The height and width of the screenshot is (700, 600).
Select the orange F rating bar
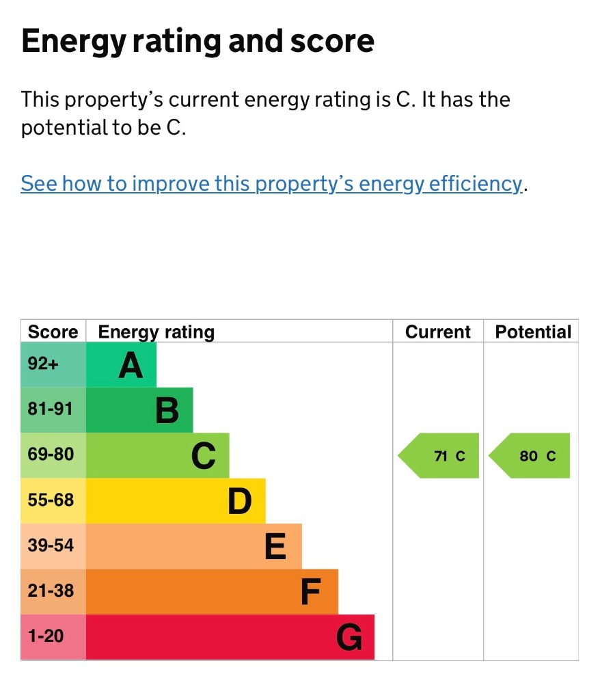pos(212,591)
